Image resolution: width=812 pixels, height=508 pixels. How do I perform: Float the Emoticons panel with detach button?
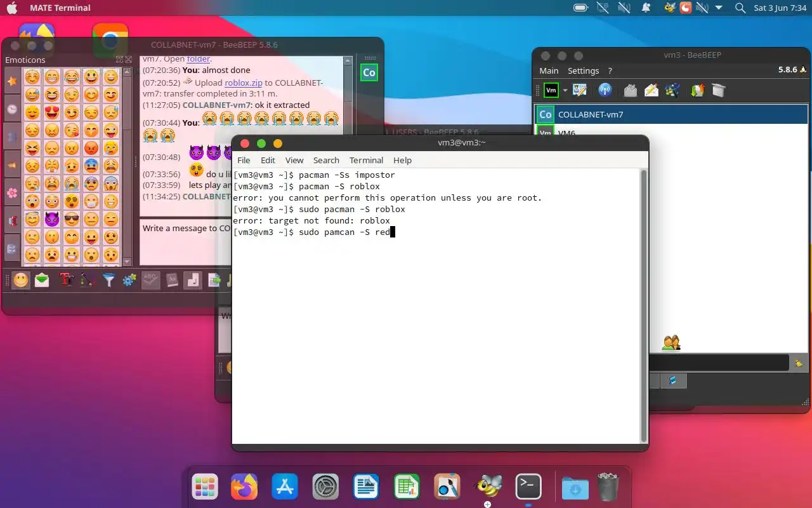point(119,60)
